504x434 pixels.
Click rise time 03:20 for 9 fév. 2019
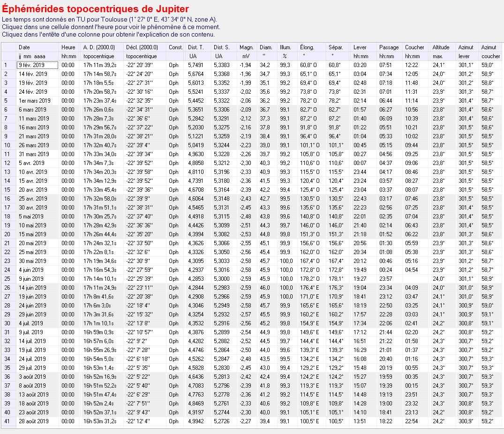pos(360,65)
